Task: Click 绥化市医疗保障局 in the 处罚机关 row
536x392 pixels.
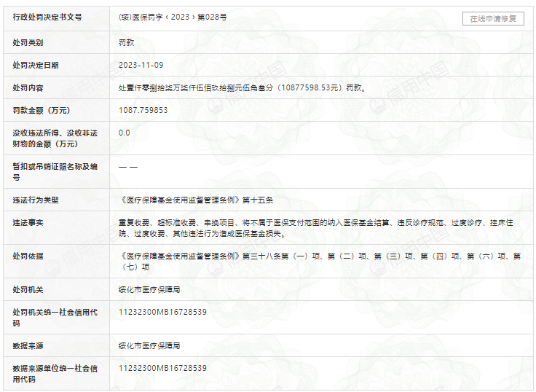Action: click(x=149, y=289)
